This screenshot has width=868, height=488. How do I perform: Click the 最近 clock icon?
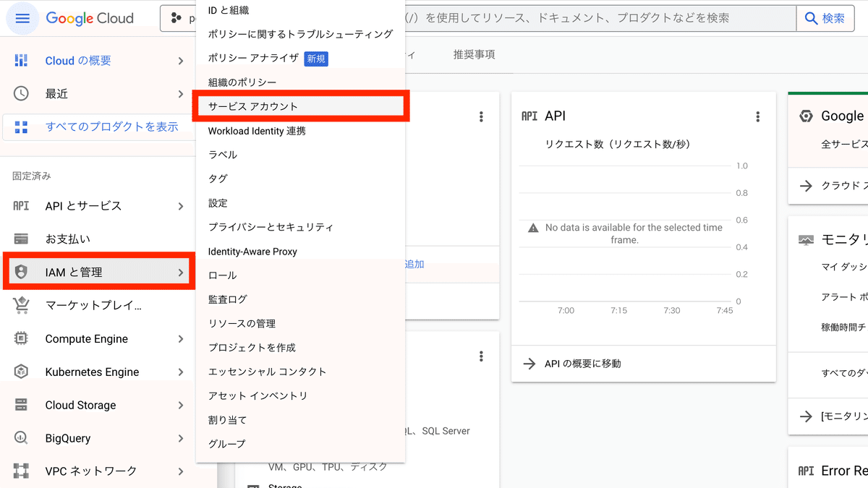click(21, 93)
